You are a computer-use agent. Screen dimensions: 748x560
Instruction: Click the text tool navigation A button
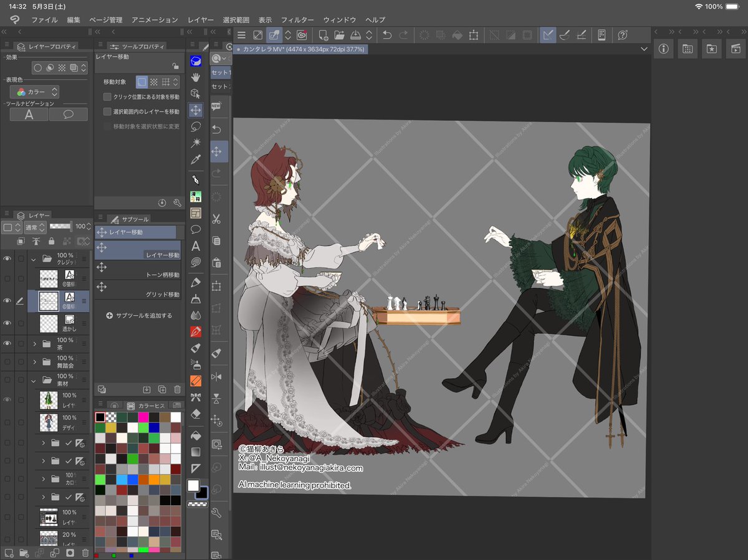pos(29,114)
